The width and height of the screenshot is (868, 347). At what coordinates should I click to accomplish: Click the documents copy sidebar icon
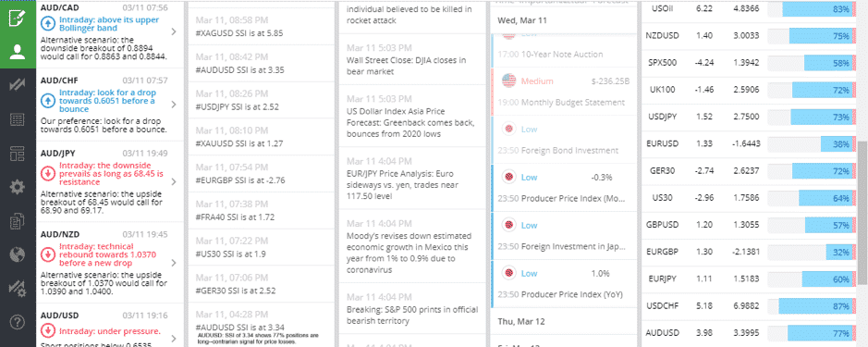(x=18, y=221)
